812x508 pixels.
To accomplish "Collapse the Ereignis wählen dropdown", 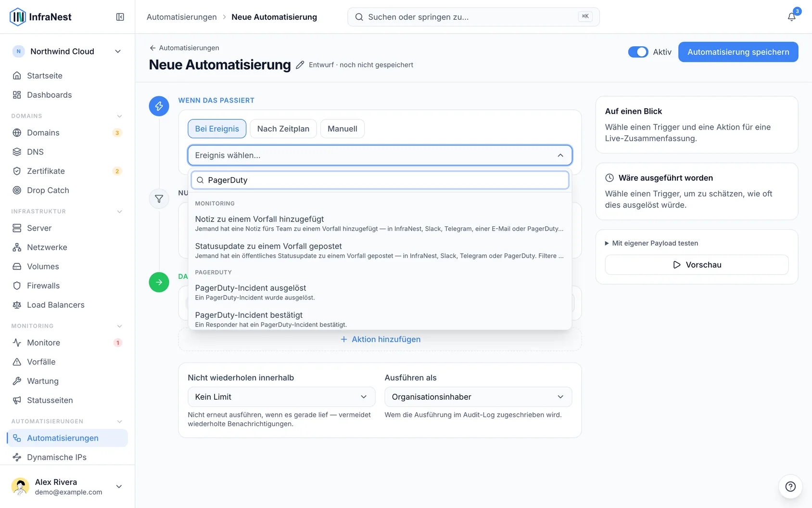I will [x=380, y=155].
